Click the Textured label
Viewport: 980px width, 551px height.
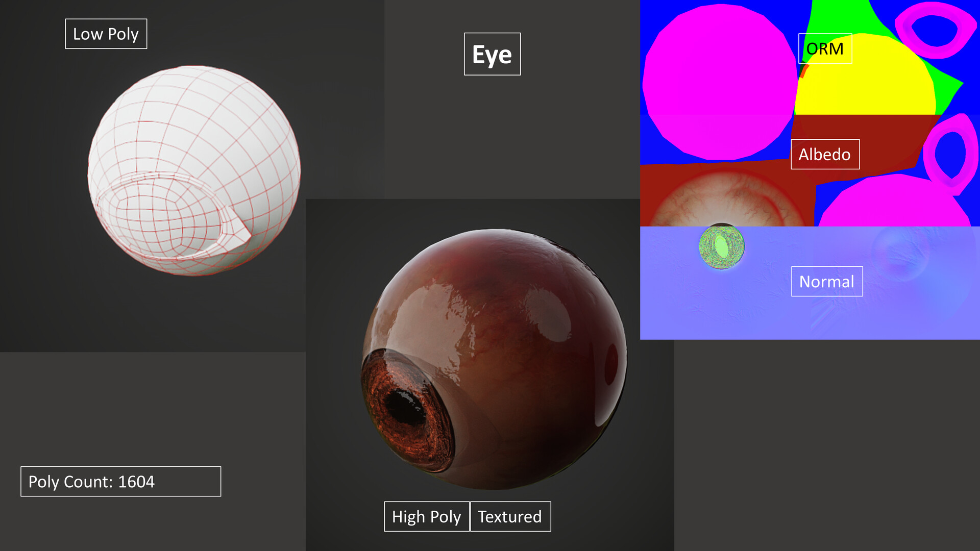tap(510, 516)
